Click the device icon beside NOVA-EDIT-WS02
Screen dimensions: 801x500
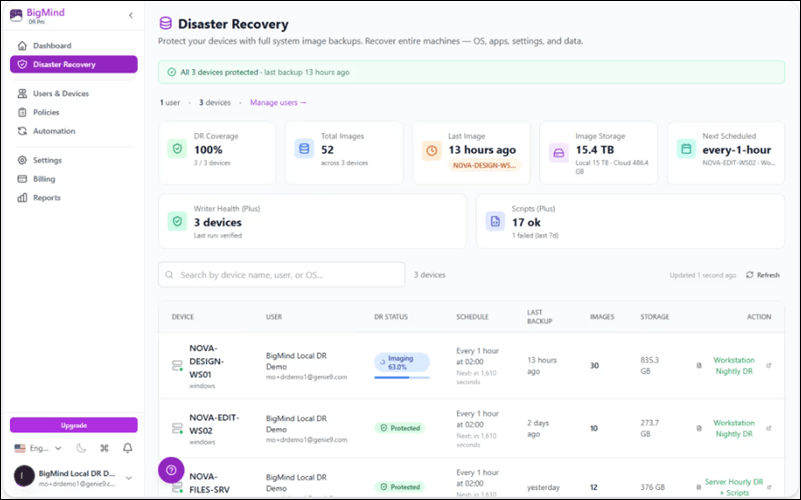click(177, 428)
